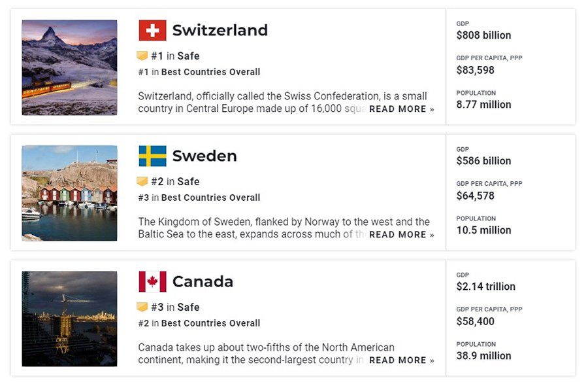Image resolution: width=588 pixels, height=384 pixels.
Task: Click the Canada flag icon
Action: [x=152, y=281]
